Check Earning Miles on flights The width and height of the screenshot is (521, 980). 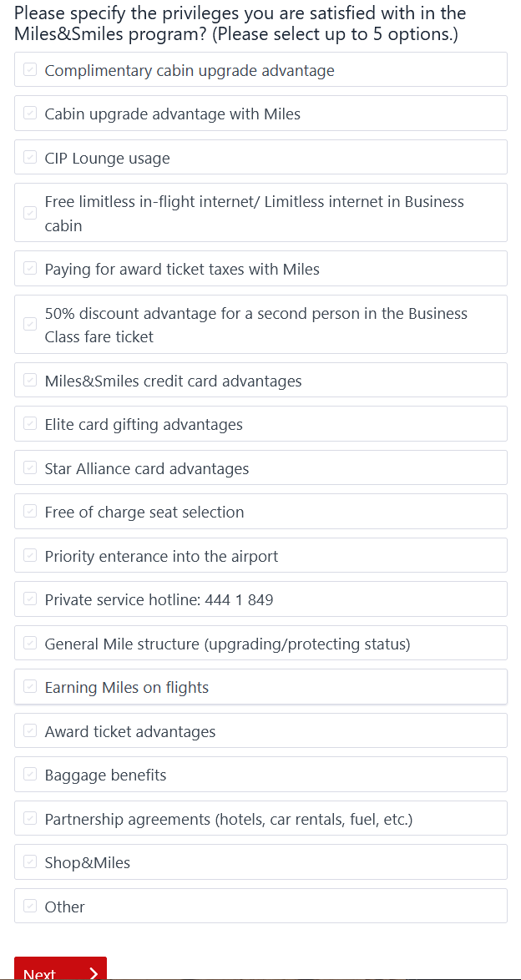(31, 687)
